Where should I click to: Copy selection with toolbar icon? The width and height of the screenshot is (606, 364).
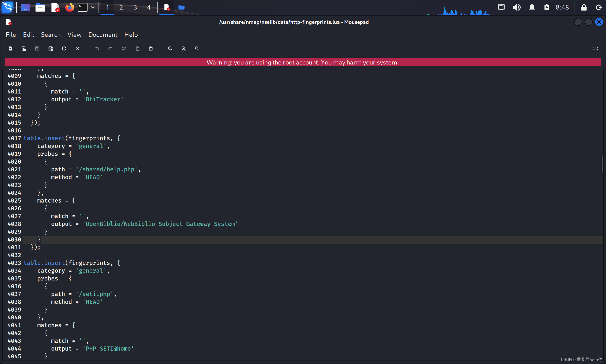click(x=138, y=48)
